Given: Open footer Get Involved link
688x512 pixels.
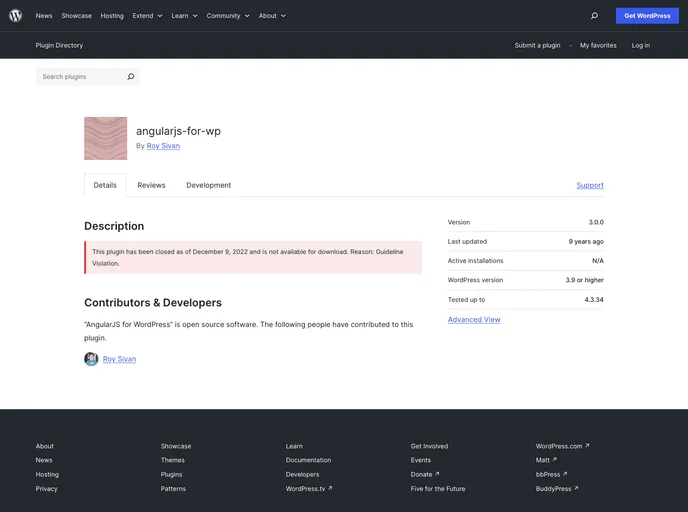Looking at the screenshot, I should pos(429,446).
